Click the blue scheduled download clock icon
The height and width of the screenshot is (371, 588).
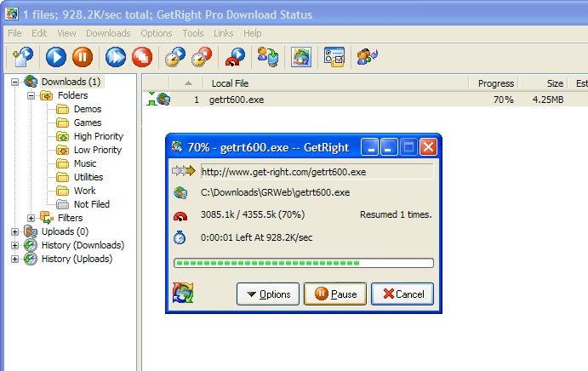click(175, 57)
